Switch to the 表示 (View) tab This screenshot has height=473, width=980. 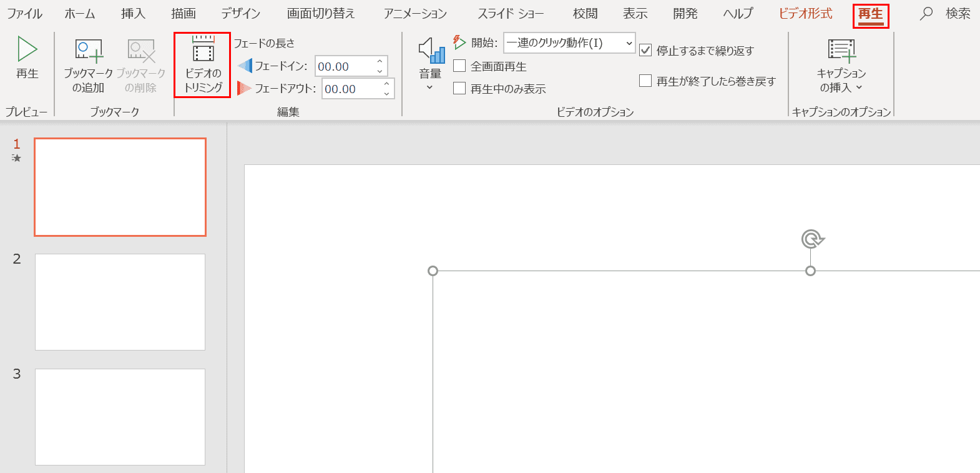[635, 13]
